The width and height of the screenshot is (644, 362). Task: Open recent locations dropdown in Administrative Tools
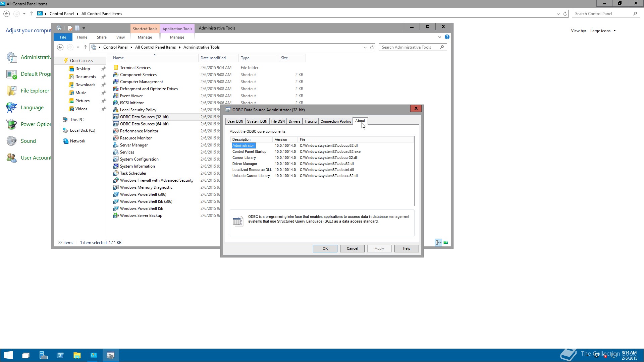(x=78, y=47)
